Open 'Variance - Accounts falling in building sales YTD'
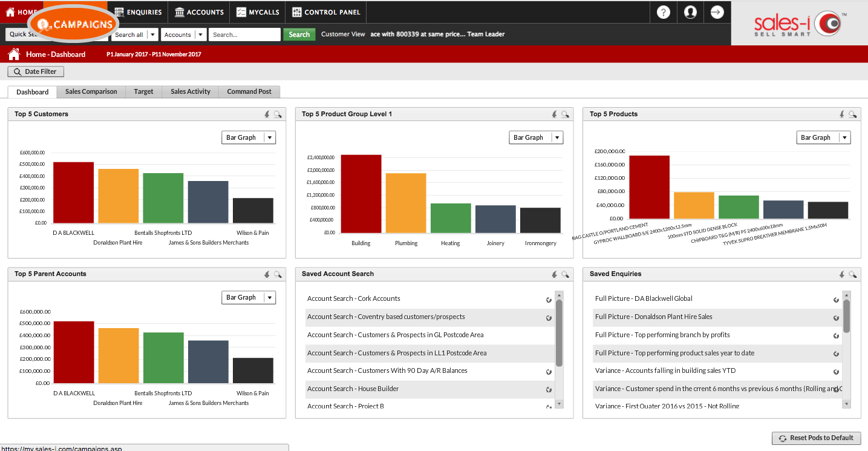The width and height of the screenshot is (868, 451). pyautogui.click(x=665, y=370)
